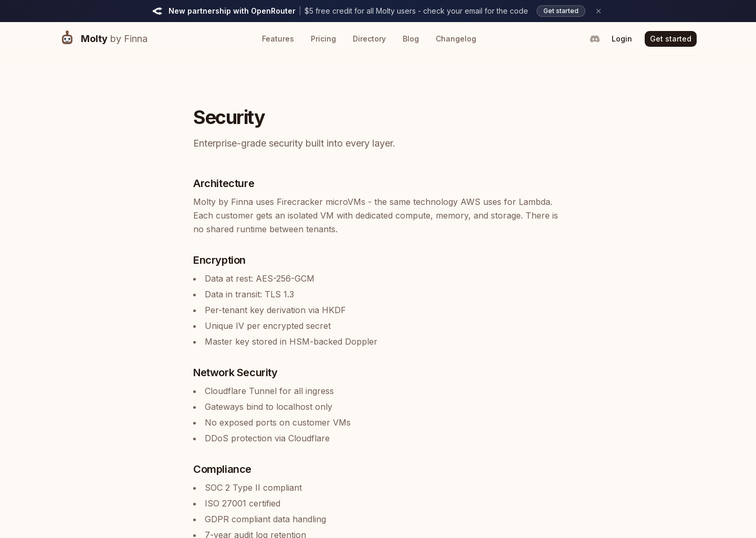The image size is (756, 538).
Task: Open the Pricing page
Action: tap(323, 39)
